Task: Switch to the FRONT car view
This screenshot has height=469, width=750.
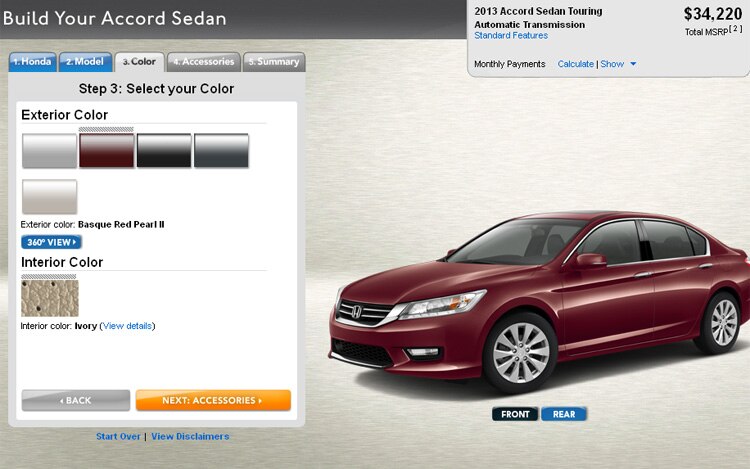Action: pos(515,414)
